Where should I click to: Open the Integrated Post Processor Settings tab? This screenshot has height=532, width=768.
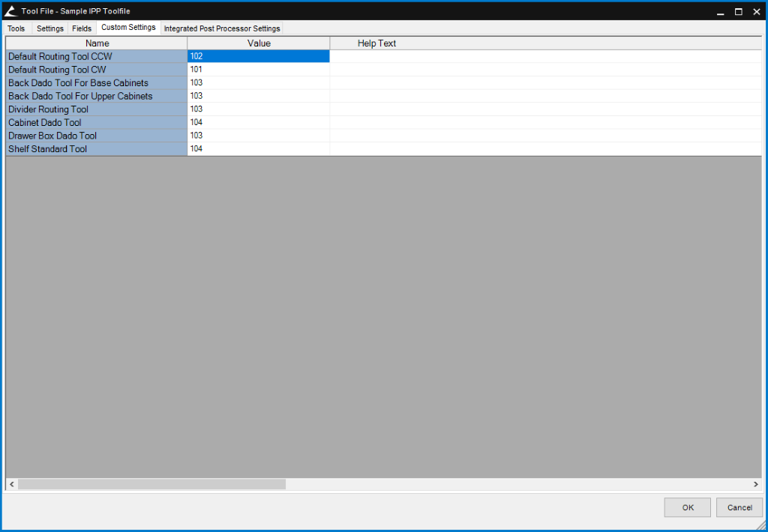(x=222, y=28)
